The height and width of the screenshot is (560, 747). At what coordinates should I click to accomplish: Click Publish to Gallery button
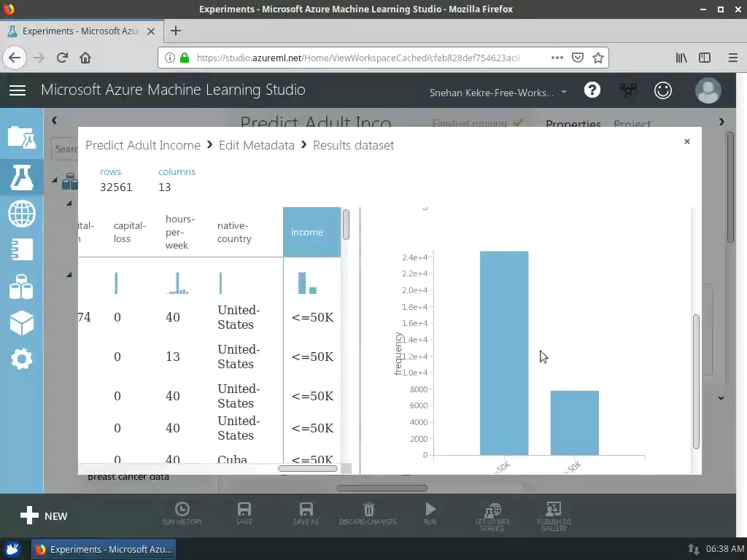(554, 517)
